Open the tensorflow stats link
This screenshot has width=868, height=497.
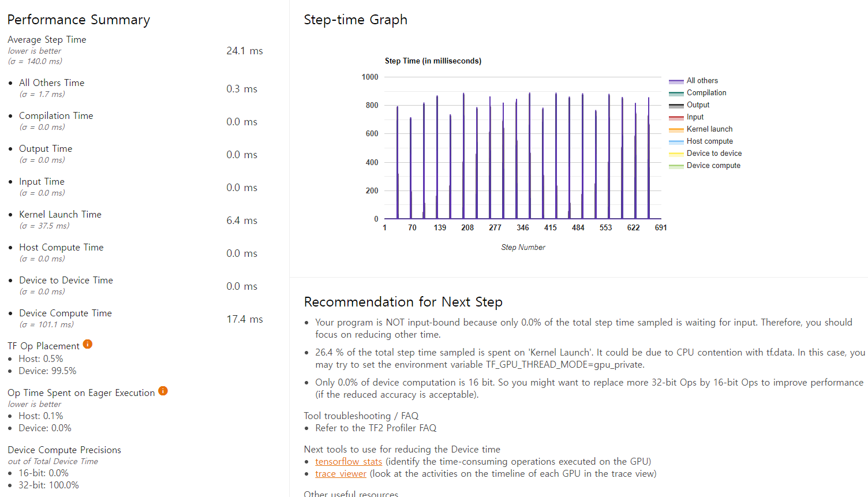(349, 461)
